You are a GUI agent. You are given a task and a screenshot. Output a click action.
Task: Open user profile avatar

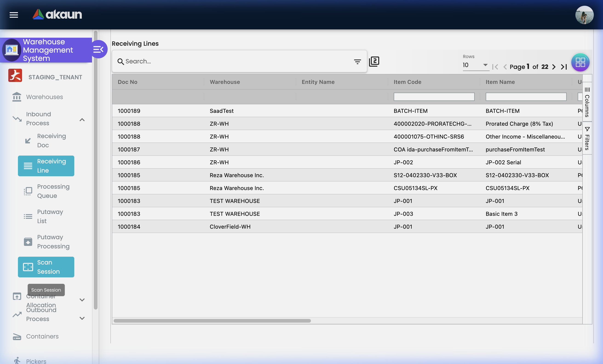coord(584,15)
